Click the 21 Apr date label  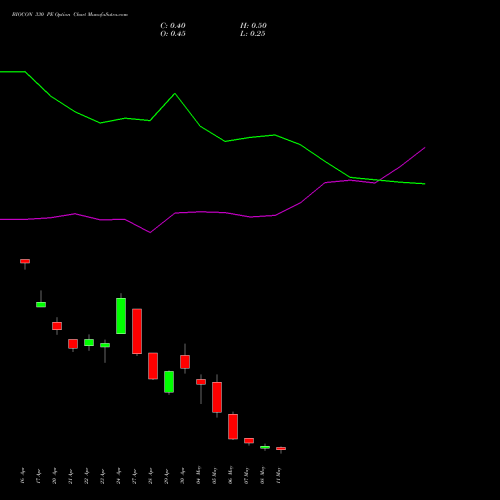71,476
